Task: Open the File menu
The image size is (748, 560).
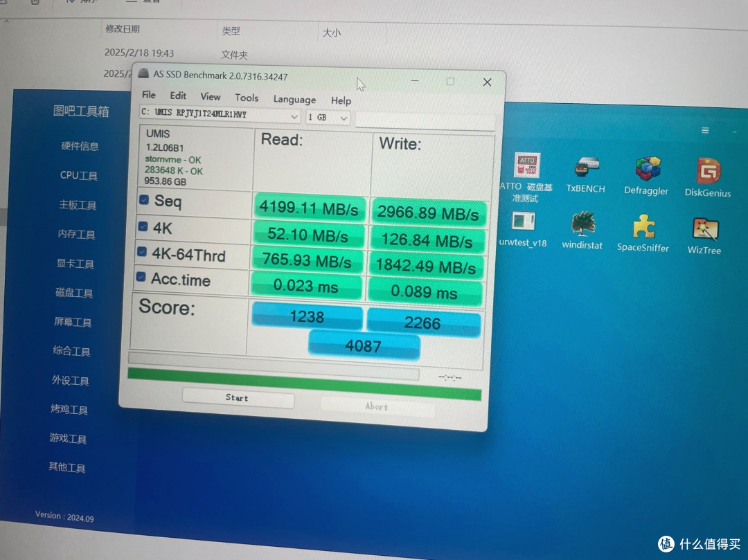Action: click(x=149, y=94)
